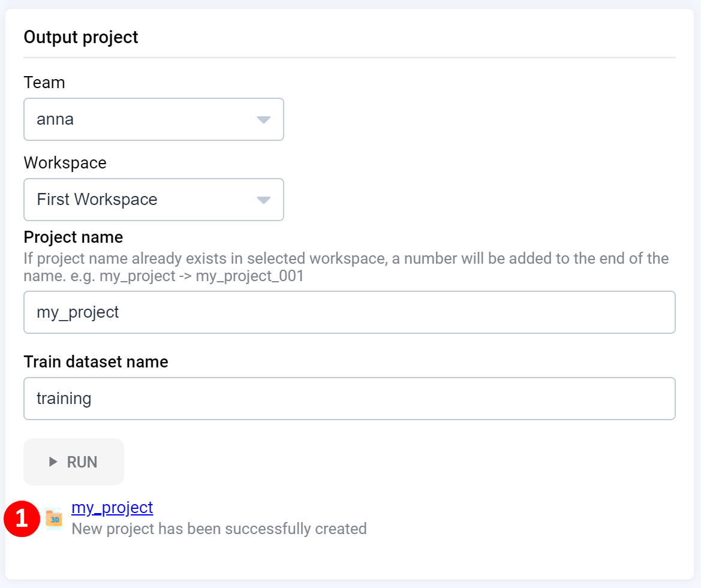Open the my_project link

(112, 508)
